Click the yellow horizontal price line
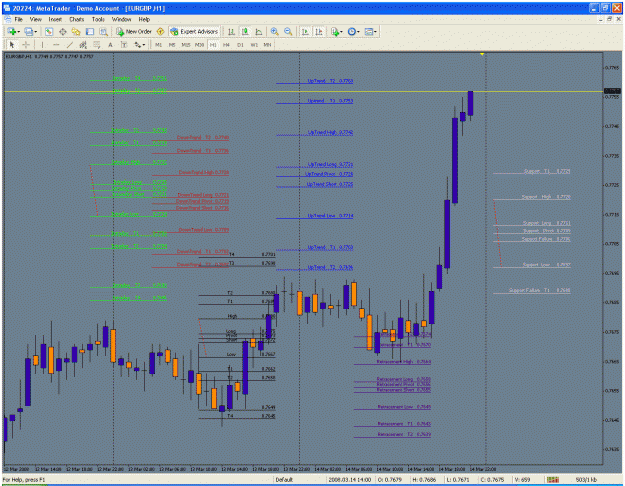The height and width of the screenshot is (486, 625). [303, 92]
